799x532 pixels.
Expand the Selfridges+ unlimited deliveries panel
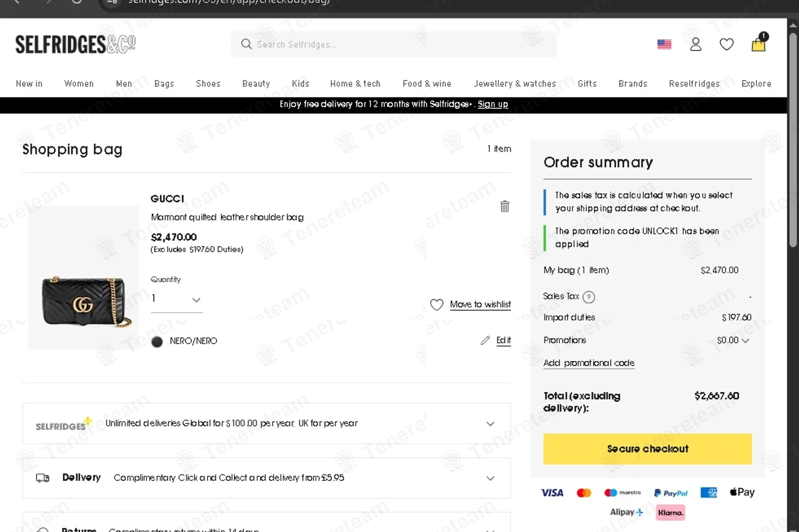490,424
